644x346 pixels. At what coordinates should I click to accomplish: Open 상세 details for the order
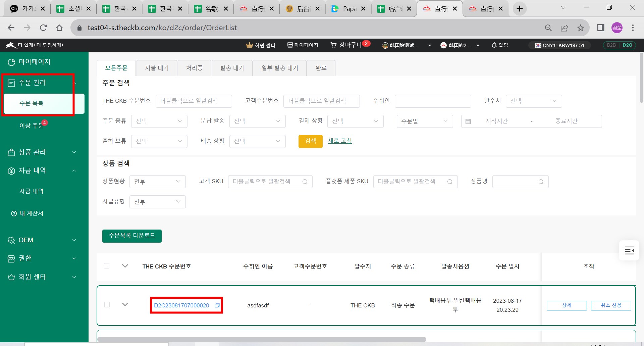(x=567, y=305)
